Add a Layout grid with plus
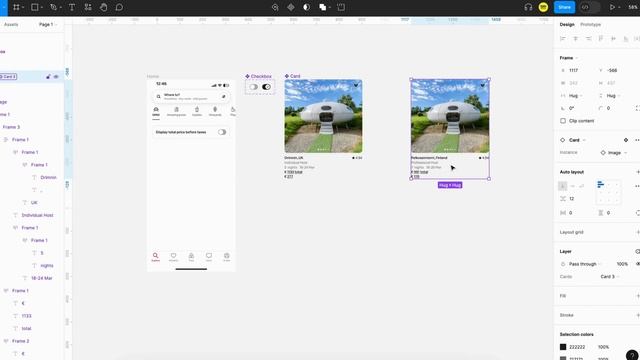Image resolution: width=640 pixels, height=360 pixels. pos(638,232)
